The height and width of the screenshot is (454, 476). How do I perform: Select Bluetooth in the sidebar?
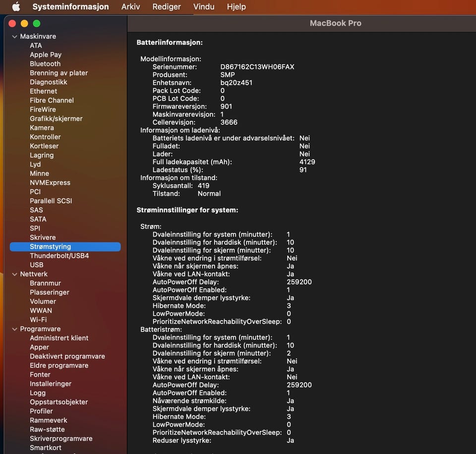(x=45, y=64)
